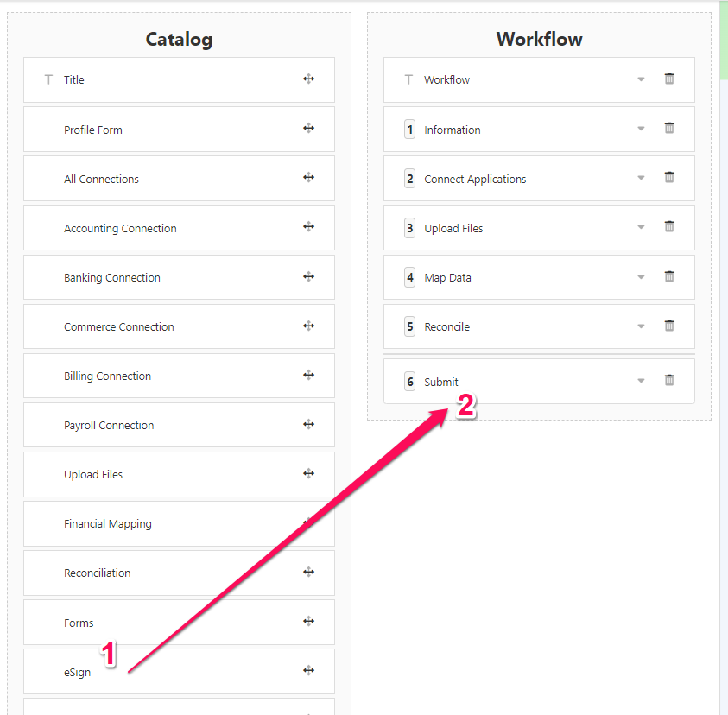Click the move handle for Profile Form
Viewport: 728px width, 715px height.
click(308, 129)
